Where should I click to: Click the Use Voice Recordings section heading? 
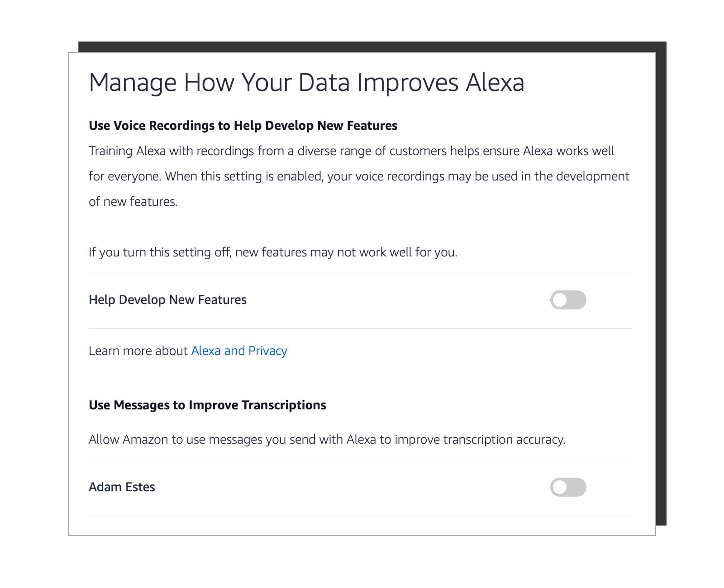[x=243, y=126]
